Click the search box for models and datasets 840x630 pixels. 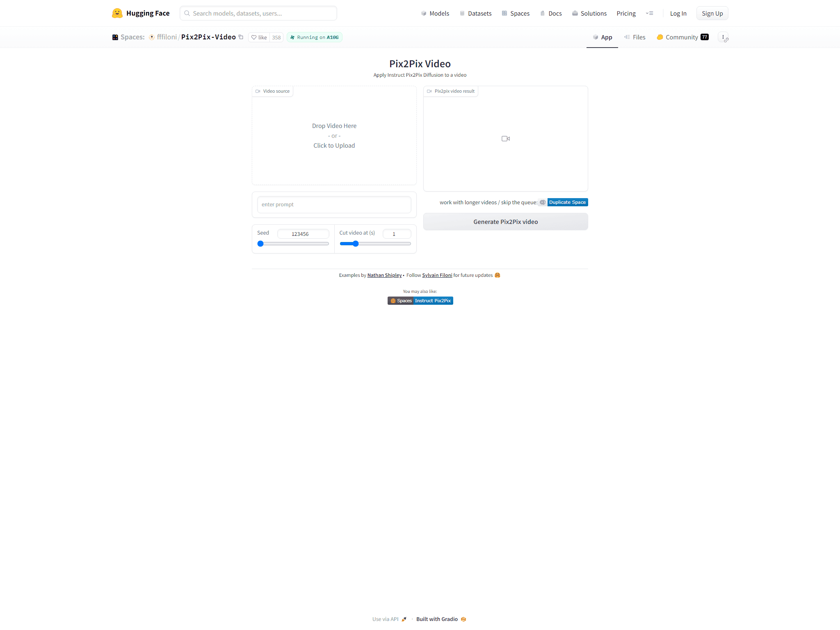tap(258, 13)
